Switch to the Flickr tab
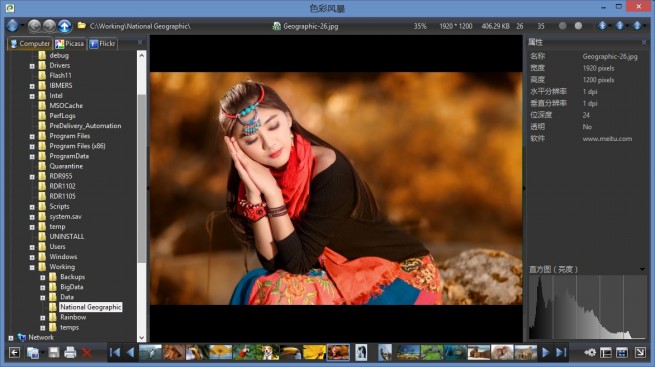Viewport: 655px width, 367px height. pos(102,43)
